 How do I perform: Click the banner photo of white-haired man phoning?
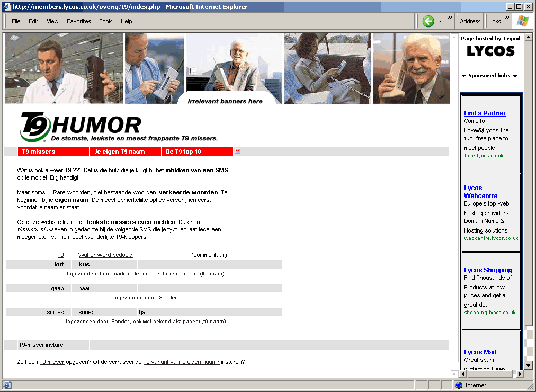(412, 68)
